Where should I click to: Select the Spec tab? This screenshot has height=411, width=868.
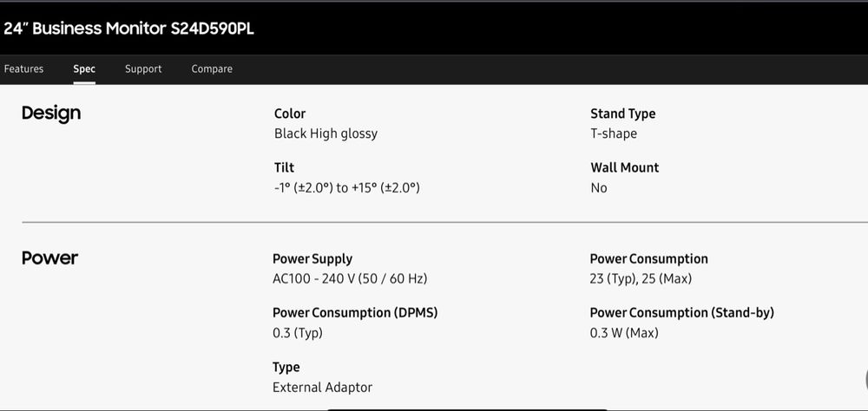point(84,69)
